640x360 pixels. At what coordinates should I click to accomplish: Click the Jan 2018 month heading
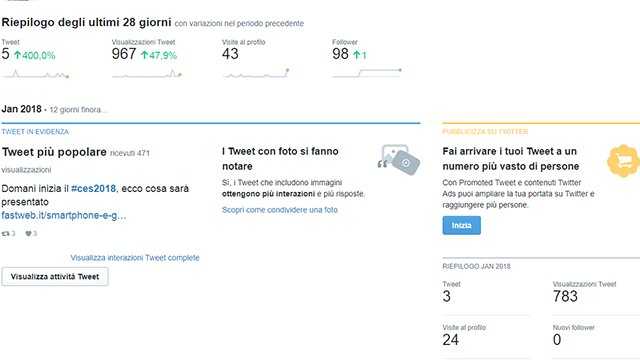tap(22, 109)
